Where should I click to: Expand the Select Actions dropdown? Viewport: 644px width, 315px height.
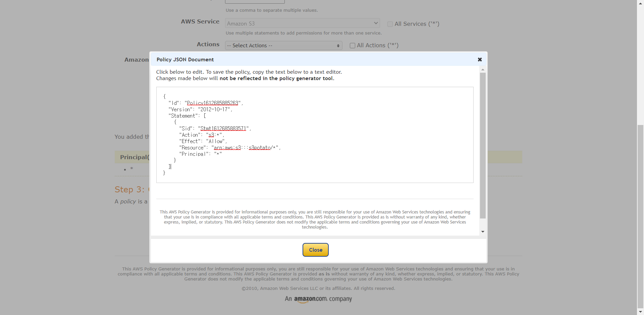[283, 46]
